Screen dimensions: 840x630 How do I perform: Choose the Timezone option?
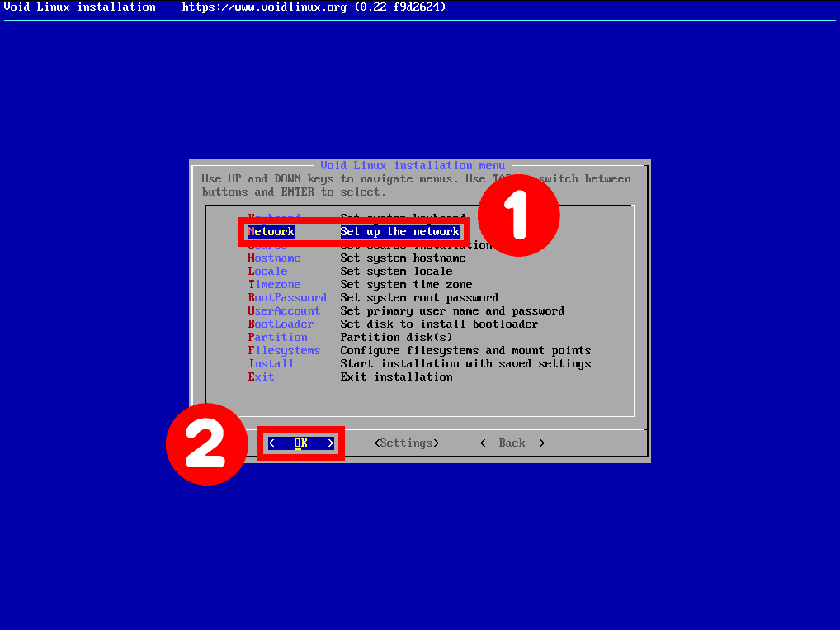[x=274, y=285]
